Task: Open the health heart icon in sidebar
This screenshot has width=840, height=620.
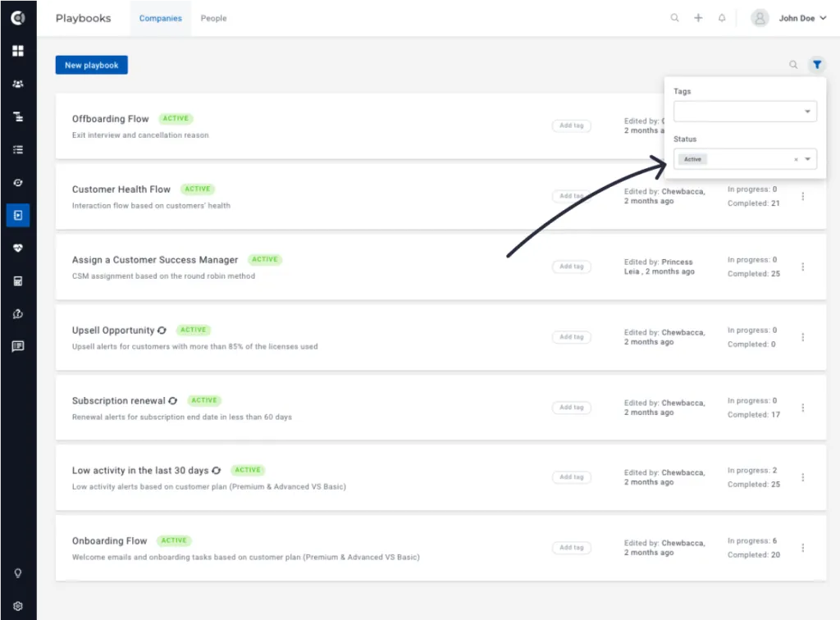Action: pos(18,248)
